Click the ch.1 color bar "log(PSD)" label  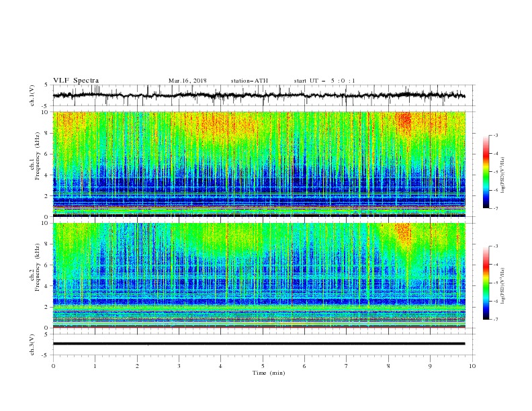pyautogui.click(x=502, y=175)
